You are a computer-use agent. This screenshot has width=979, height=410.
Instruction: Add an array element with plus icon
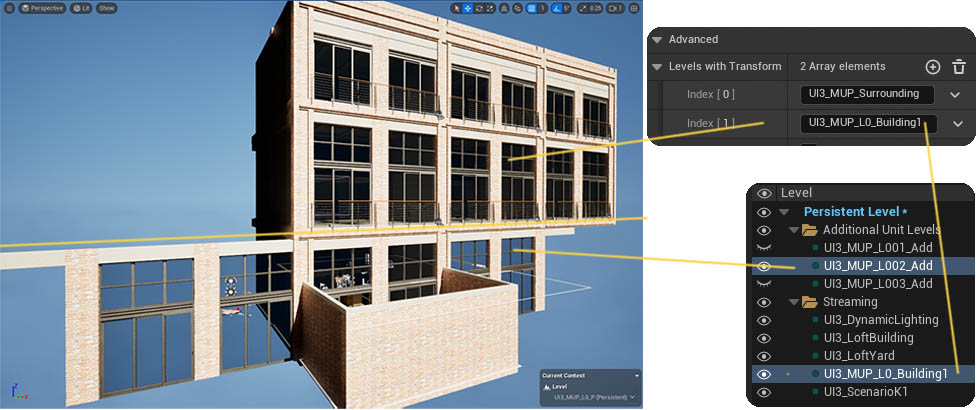click(932, 67)
